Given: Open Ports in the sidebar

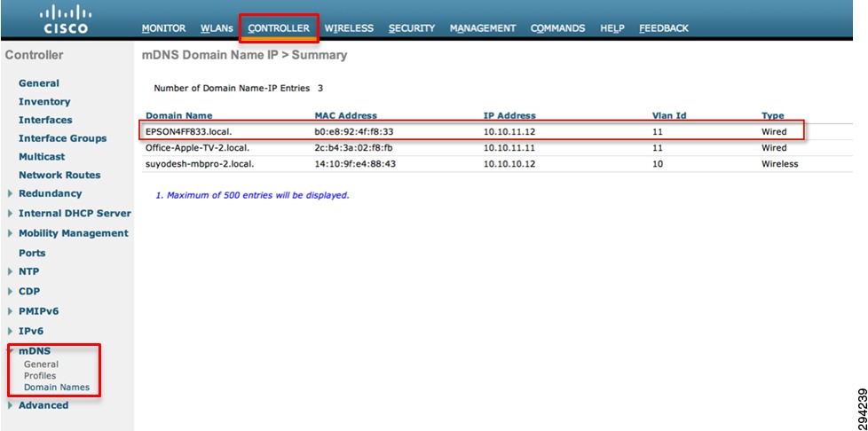Looking at the screenshot, I should (x=32, y=253).
